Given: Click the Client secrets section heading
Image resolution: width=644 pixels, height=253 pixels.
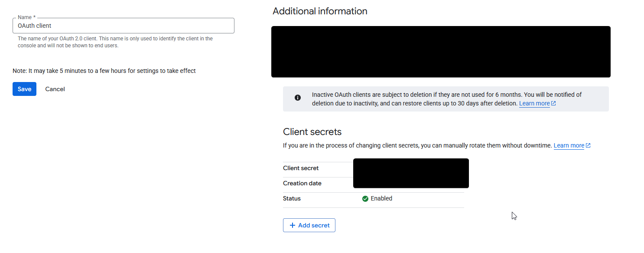Looking at the screenshot, I should pos(312,132).
